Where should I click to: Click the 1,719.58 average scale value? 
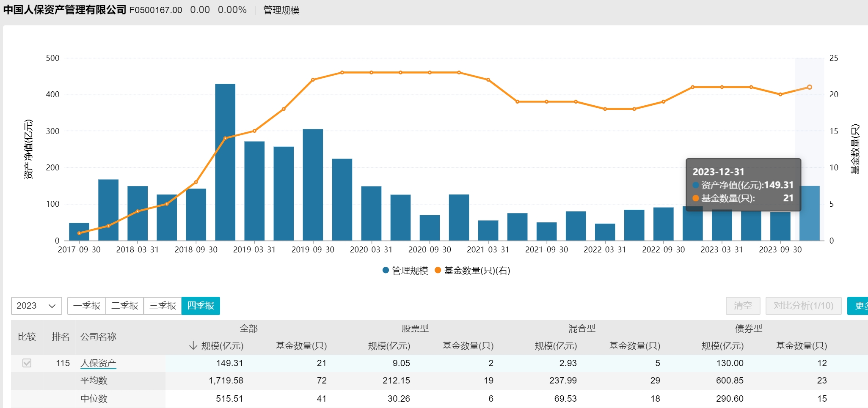click(x=226, y=381)
